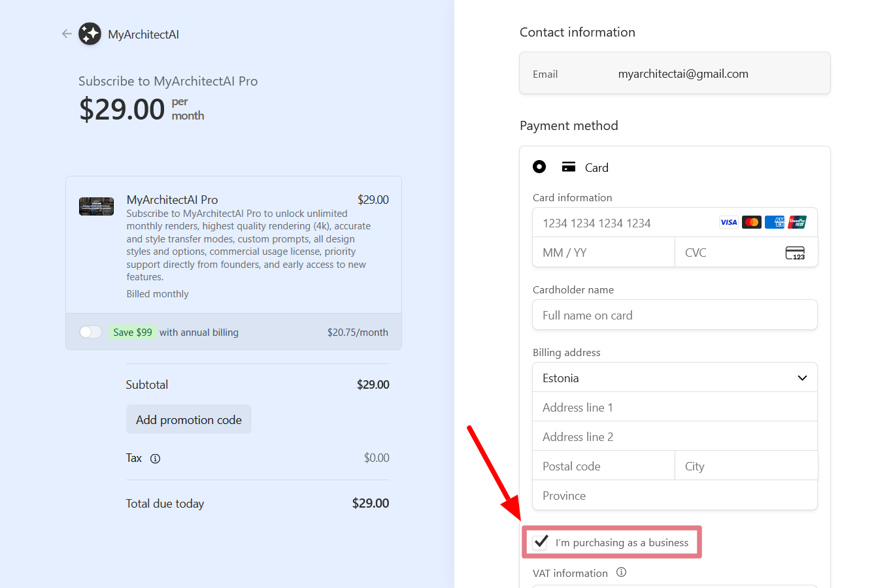The image size is (891, 588).
Task: Click Add promotion code button
Action: click(189, 419)
